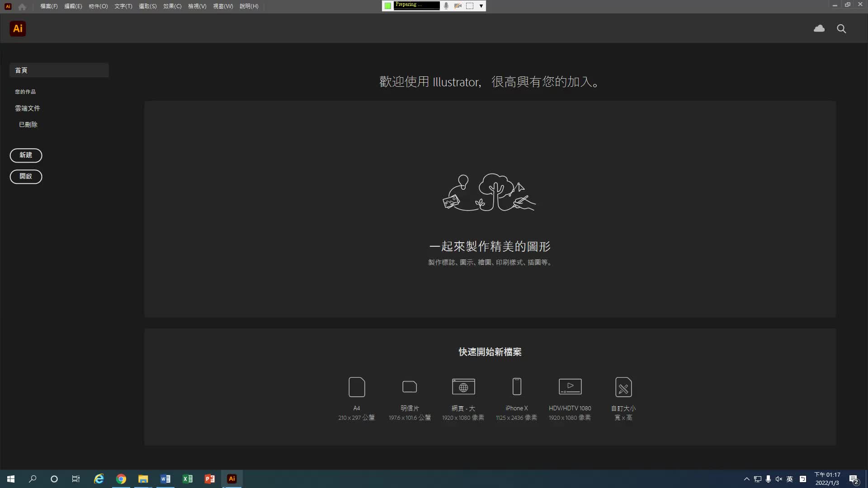The image size is (868, 488).
Task: Click the green record status indicator
Action: pyautogui.click(x=388, y=6)
